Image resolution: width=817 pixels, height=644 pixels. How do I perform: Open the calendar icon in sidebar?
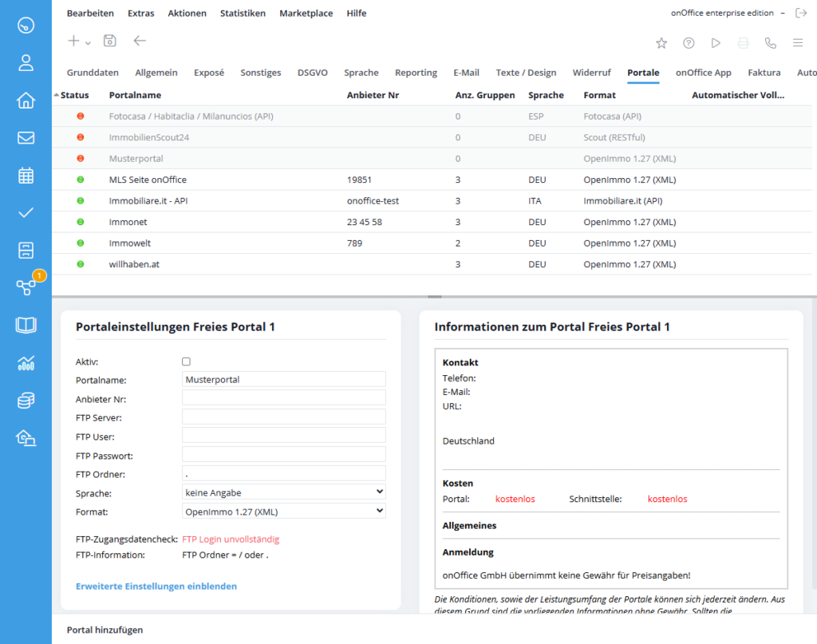pyautogui.click(x=26, y=175)
